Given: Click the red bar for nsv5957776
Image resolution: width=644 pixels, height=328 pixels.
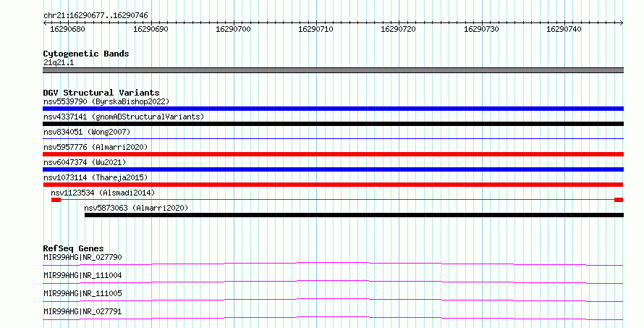Looking at the screenshot, I should [333, 154].
